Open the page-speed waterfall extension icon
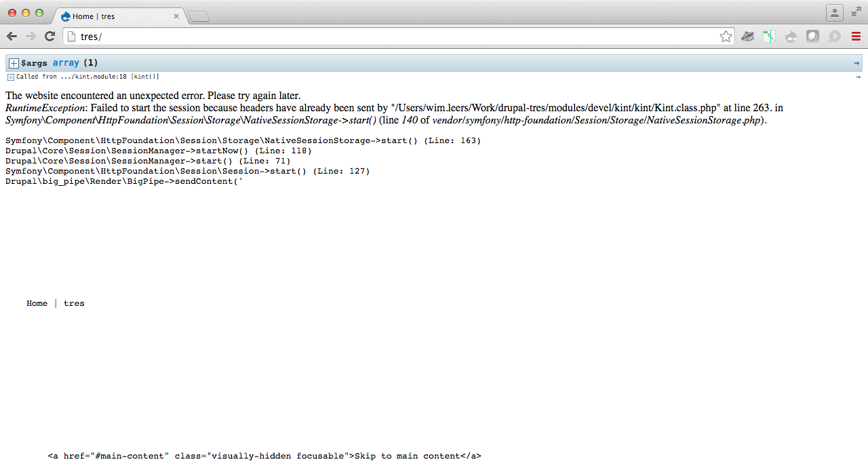Screen dimensions: 868x464 click(768, 36)
